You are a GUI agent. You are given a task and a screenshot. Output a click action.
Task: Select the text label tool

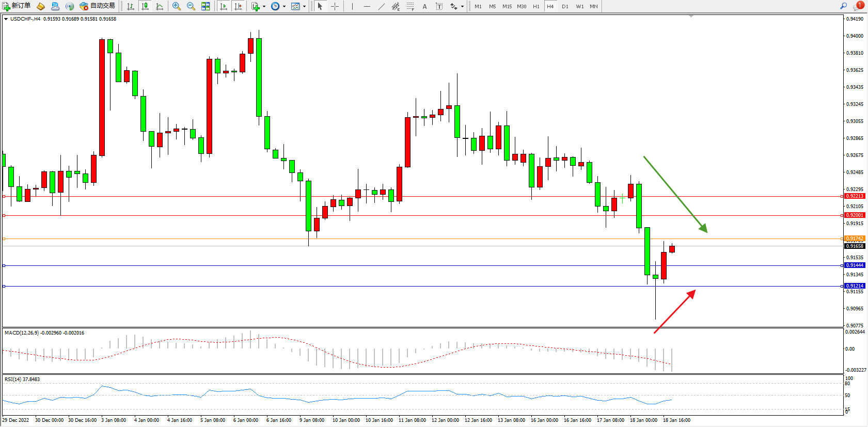pos(439,6)
